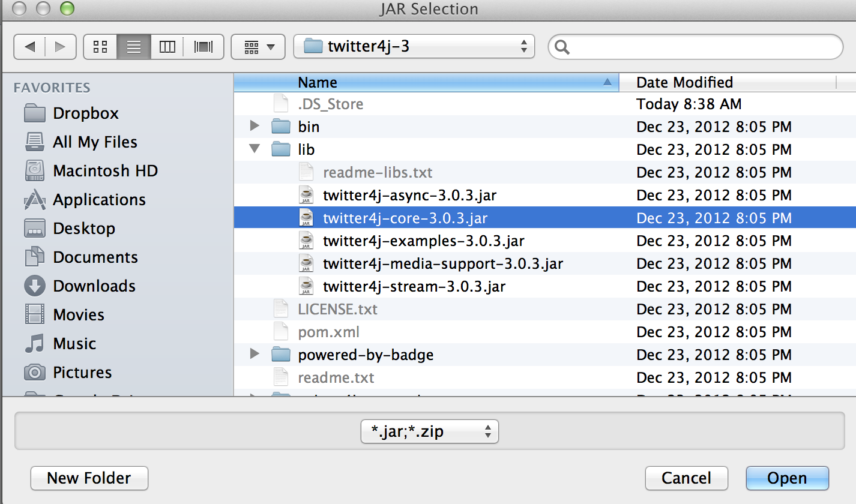This screenshot has height=504, width=856.
Task: Open the *.jar;*.zip file type dropdown
Action: pyautogui.click(x=430, y=431)
